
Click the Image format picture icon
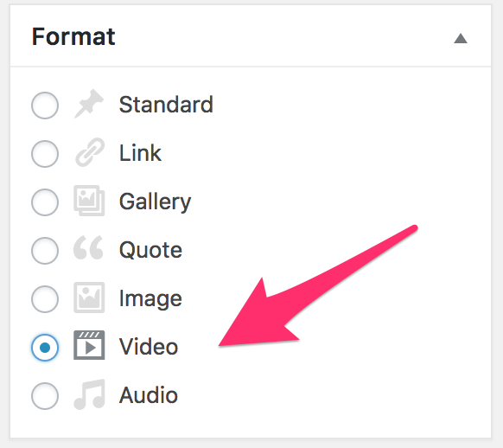click(x=89, y=298)
